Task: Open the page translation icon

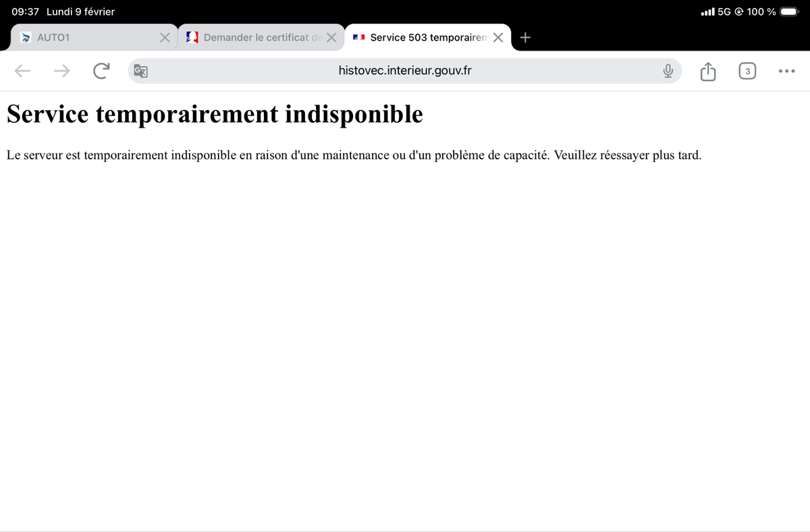Action: (141, 71)
